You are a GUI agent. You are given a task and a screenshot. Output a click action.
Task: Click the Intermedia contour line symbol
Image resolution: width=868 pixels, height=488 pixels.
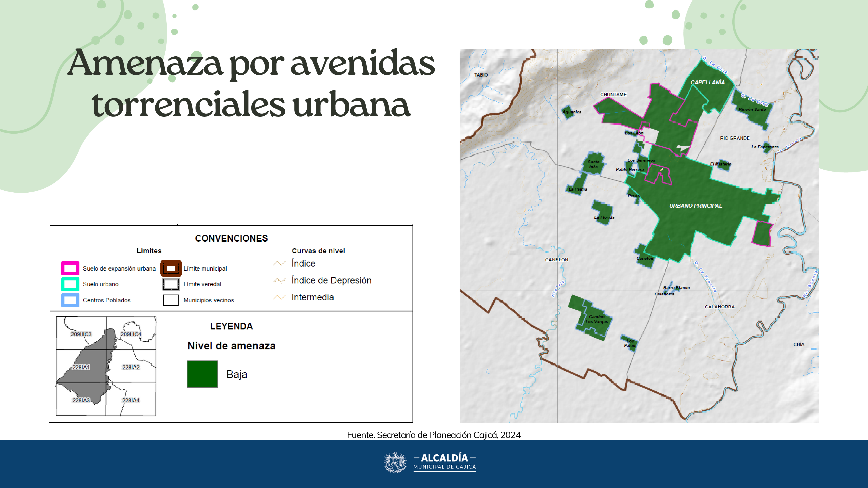click(x=279, y=297)
